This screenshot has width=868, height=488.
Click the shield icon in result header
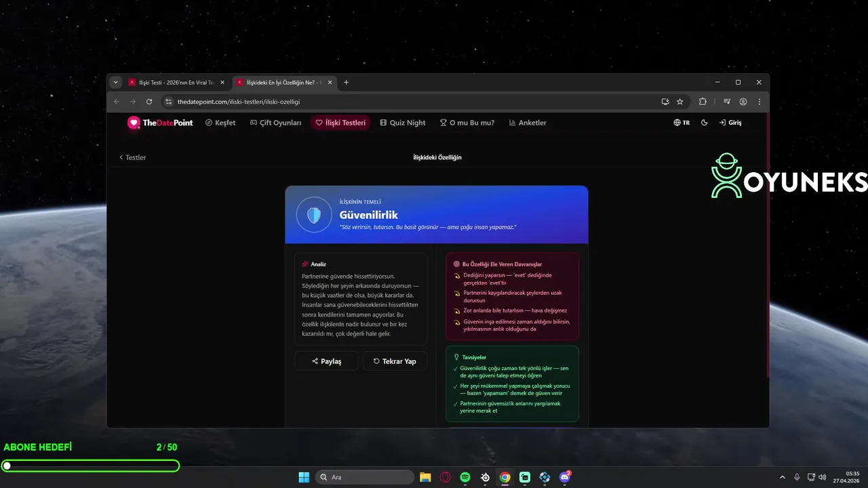pyautogui.click(x=313, y=215)
